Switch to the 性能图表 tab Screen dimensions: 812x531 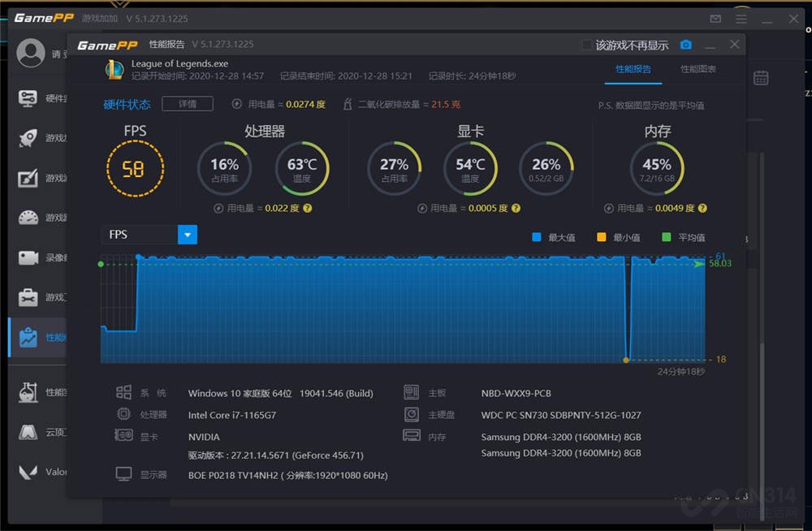point(698,69)
